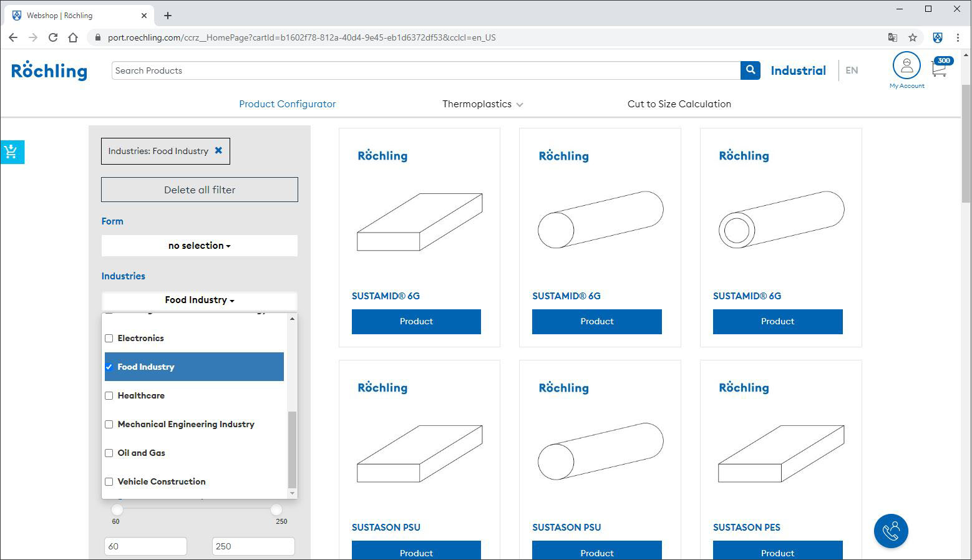Click SUSTASON PES title text
This screenshot has width=972, height=560.
(x=747, y=528)
